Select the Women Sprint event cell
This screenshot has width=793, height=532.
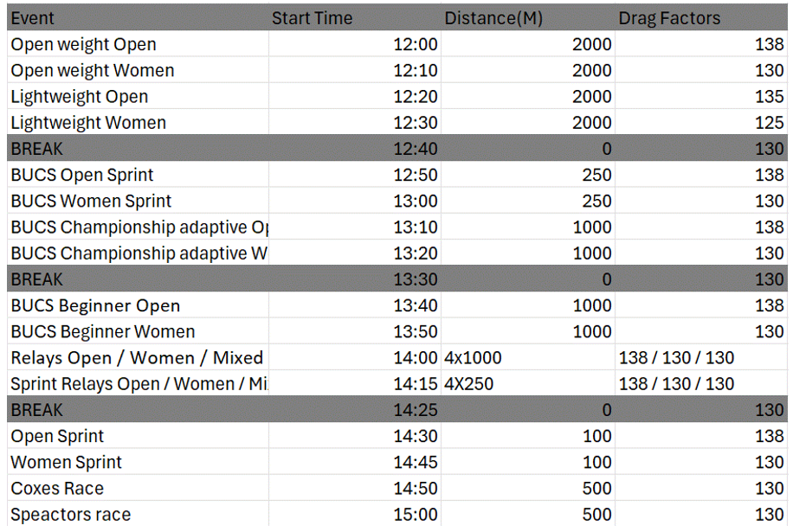tap(137, 462)
